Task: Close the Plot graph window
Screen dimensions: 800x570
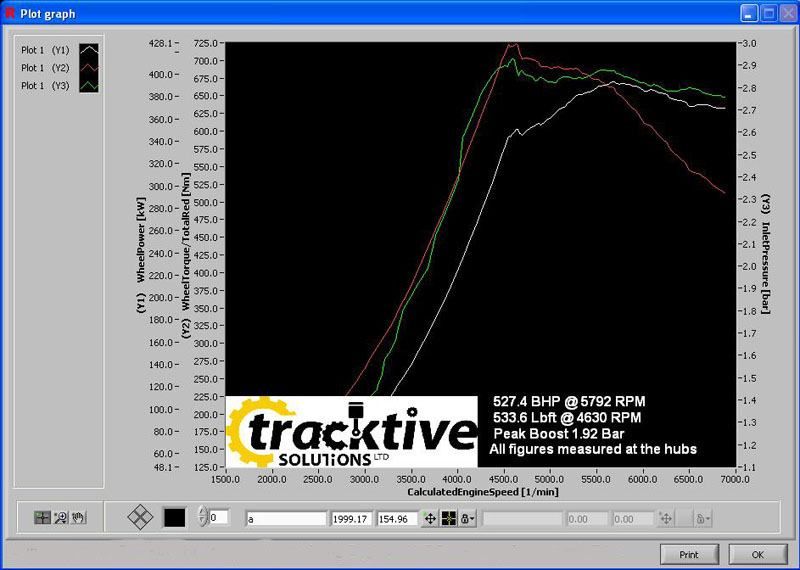Action: click(x=787, y=13)
